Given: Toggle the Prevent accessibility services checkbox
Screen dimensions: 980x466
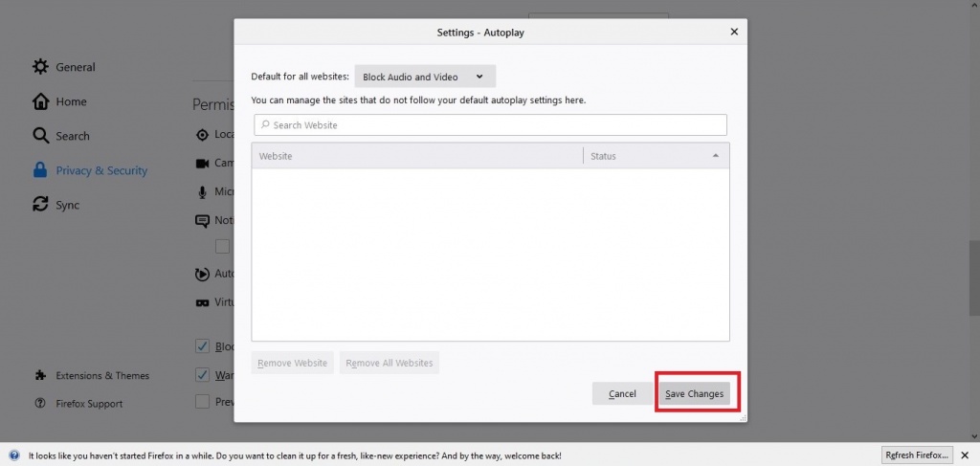Looking at the screenshot, I should [203, 402].
